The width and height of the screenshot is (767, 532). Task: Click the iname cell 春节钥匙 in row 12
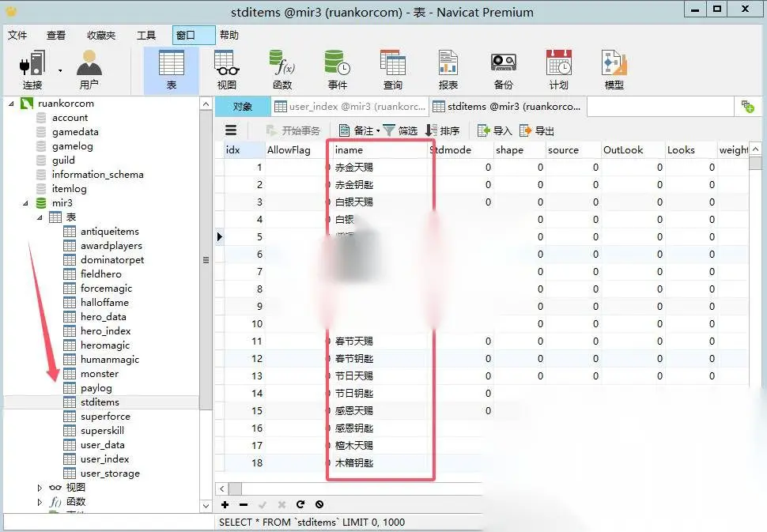[x=380, y=358]
